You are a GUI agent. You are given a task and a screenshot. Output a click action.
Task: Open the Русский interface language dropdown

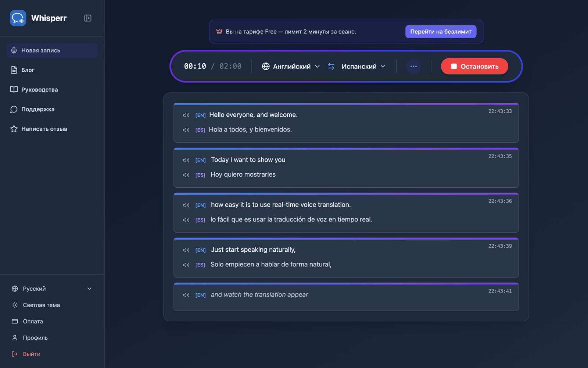point(52,289)
